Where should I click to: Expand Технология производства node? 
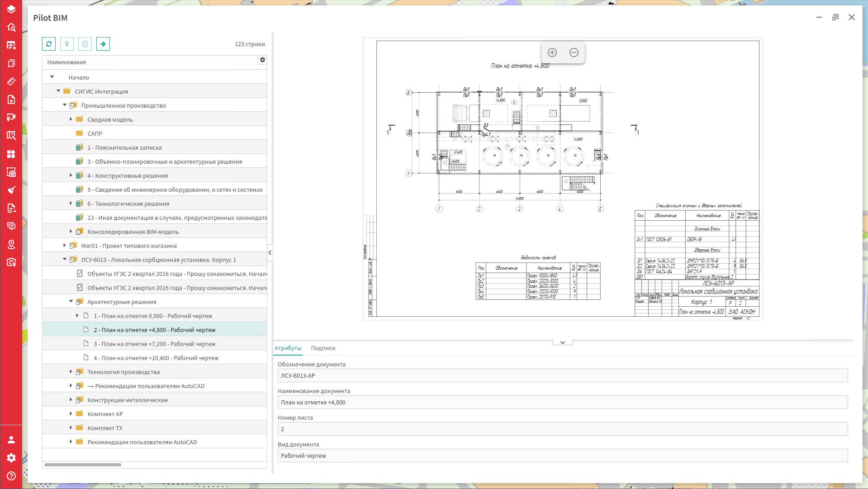pos(71,371)
